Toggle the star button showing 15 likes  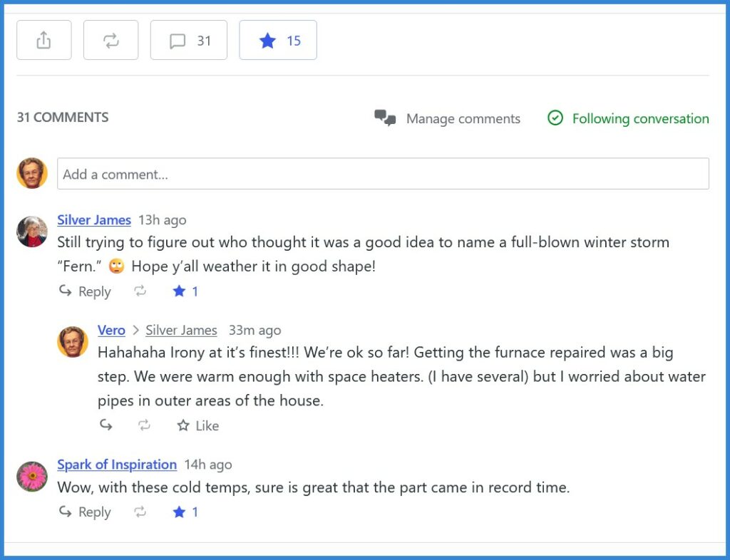pyautogui.click(x=278, y=41)
